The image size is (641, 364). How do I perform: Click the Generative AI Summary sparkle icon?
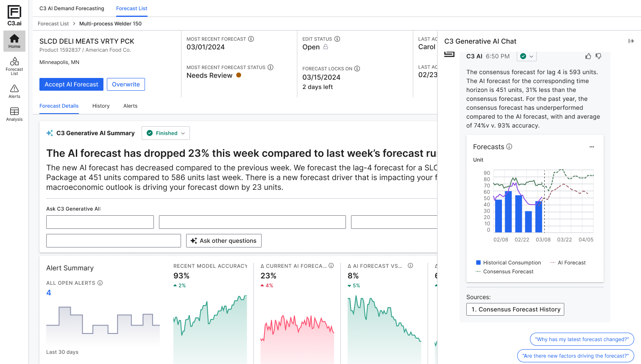click(50, 133)
